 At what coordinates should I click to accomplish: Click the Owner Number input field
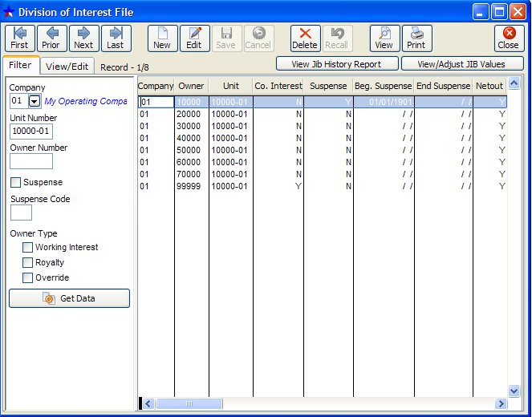click(x=31, y=161)
